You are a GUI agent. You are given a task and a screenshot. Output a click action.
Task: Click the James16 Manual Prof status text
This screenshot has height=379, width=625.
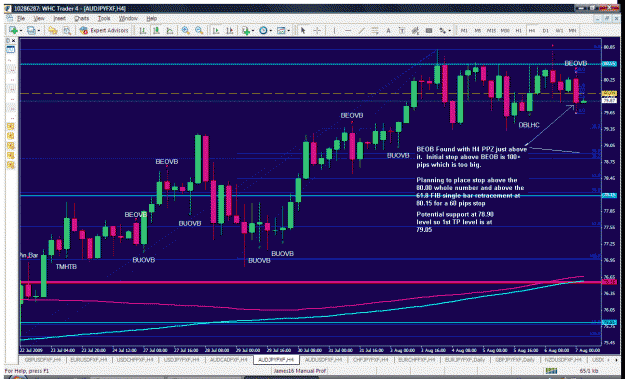[299, 371]
